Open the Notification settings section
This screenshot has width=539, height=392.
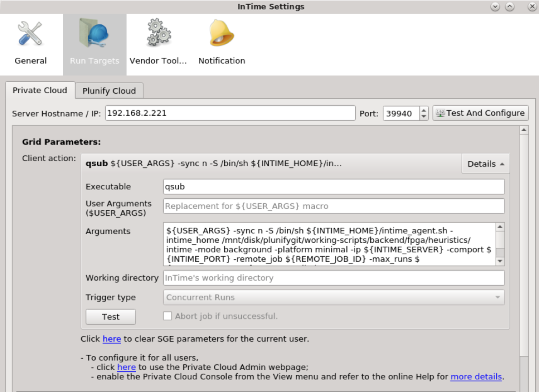tap(222, 44)
